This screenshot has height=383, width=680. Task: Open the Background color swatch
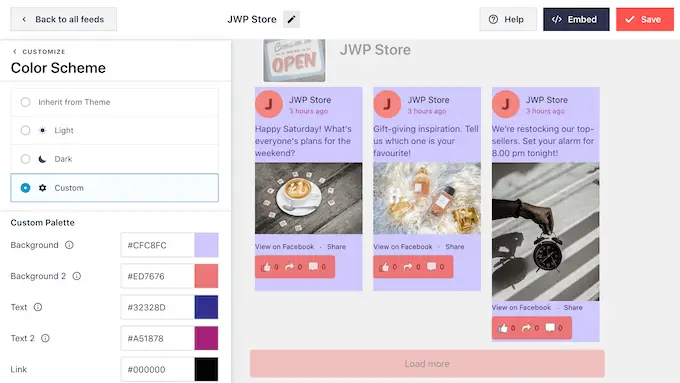[x=206, y=245]
